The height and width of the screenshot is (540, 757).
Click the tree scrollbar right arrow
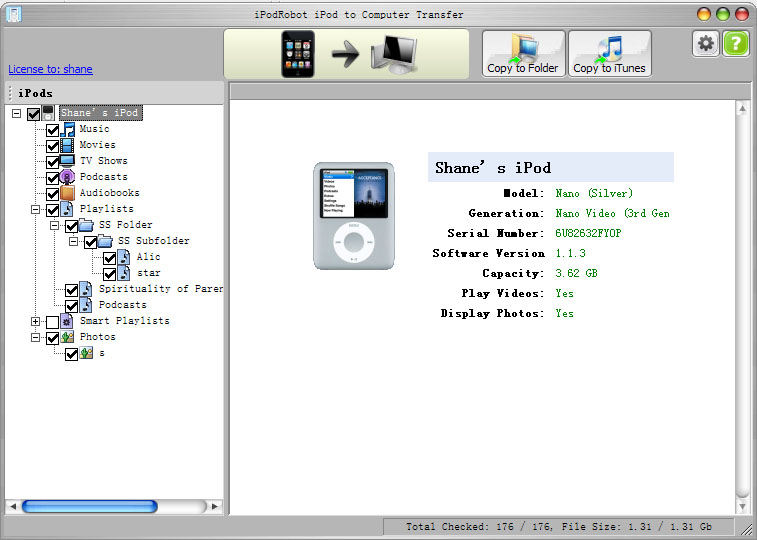(x=215, y=506)
